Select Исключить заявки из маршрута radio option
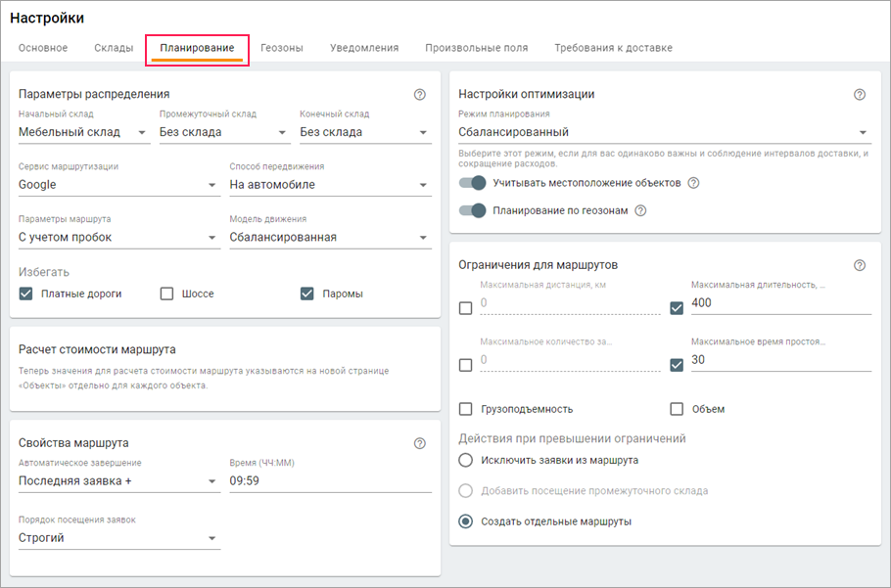The width and height of the screenshot is (891, 588). coord(466,460)
